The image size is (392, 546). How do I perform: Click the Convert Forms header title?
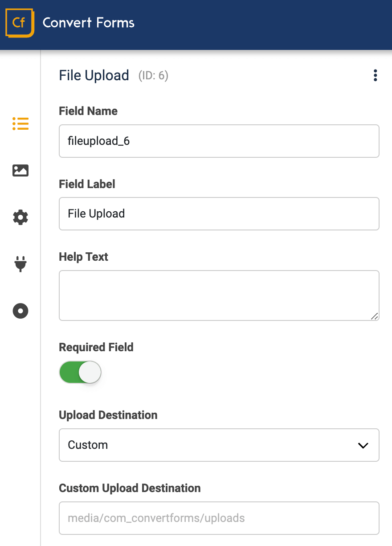[x=88, y=23]
